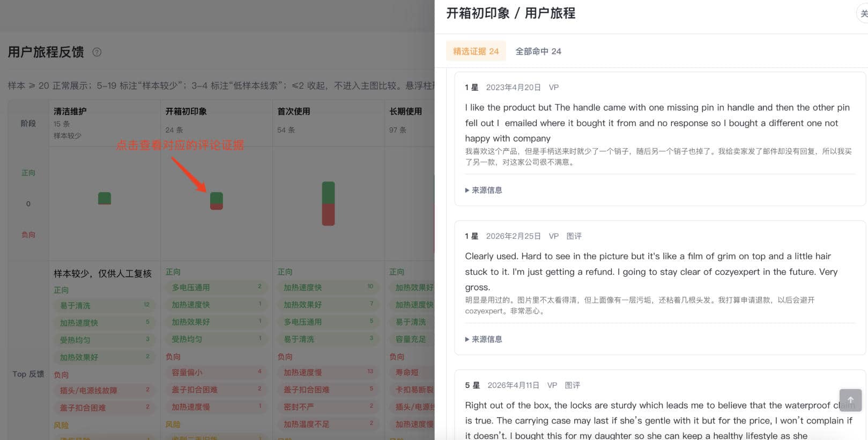Switch to the 精选证据 24 tab

click(476, 52)
